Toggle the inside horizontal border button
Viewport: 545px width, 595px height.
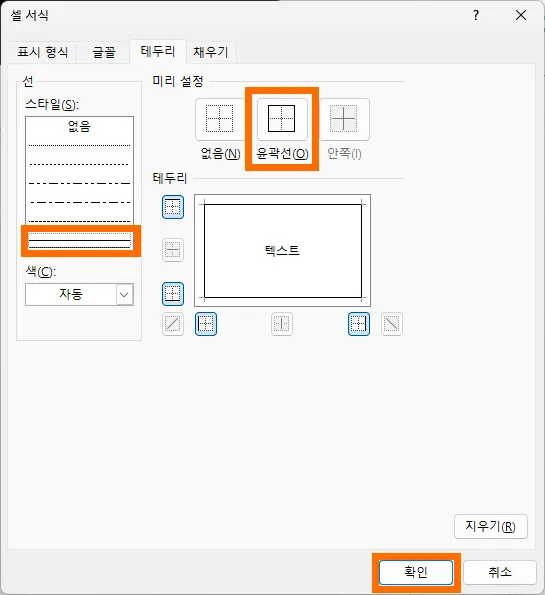click(173, 250)
